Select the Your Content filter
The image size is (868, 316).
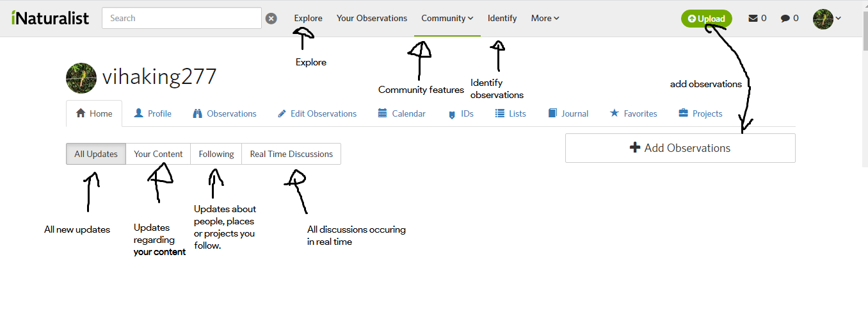click(158, 154)
